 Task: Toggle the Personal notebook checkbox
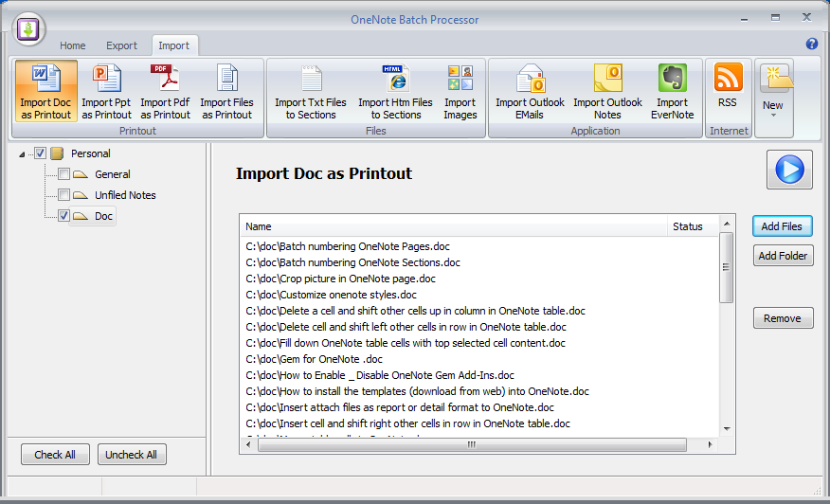(40, 153)
